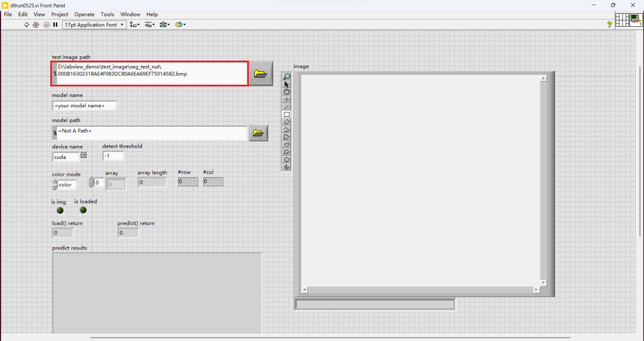Click the model name text field
Screen dimensions: 644x341
click(84, 106)
